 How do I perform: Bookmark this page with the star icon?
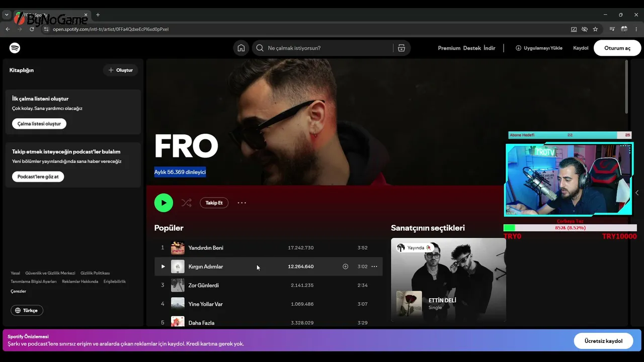(x=595, y=29)
